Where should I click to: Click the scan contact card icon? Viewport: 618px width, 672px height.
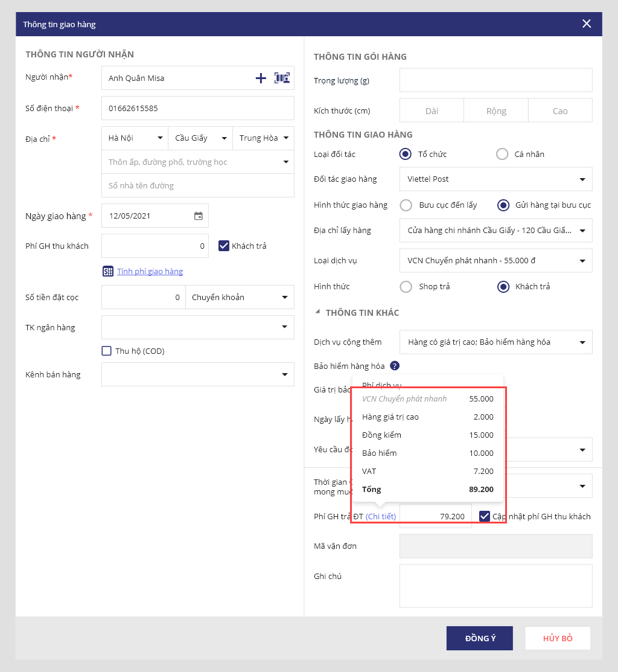coord(282,78)
